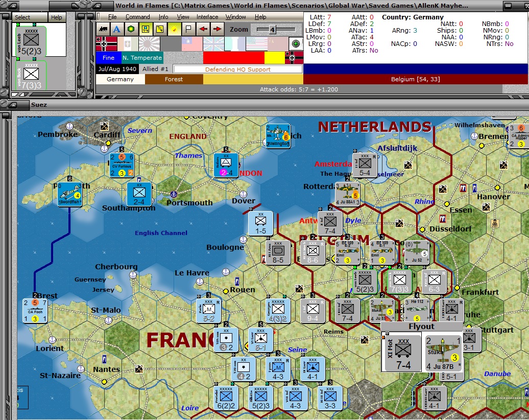Click the yellow bar color swatch

pyautogui.click(x=274, y=58)
